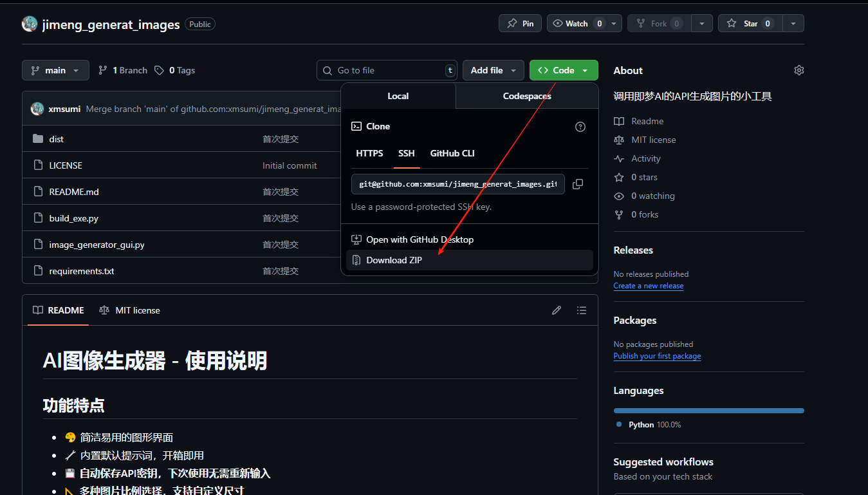Open the build_exe.py file
868x495 pixels.
coord(74,218)
